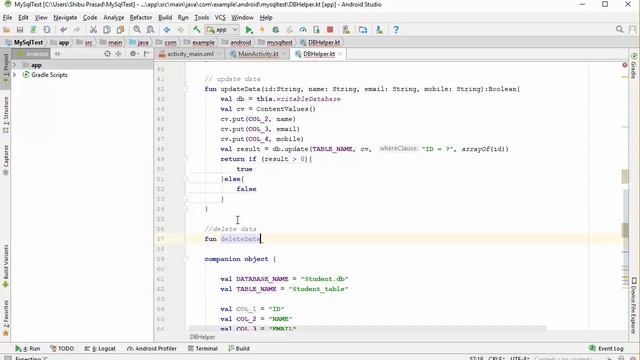Screen dimensions: 640x360
Task: Toggle the Structure side tool window
Action: coord(6,116)
